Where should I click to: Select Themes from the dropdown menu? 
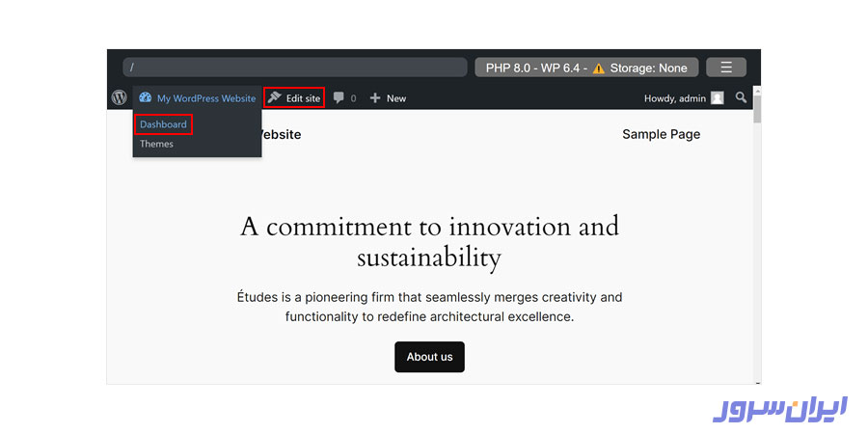156,144
